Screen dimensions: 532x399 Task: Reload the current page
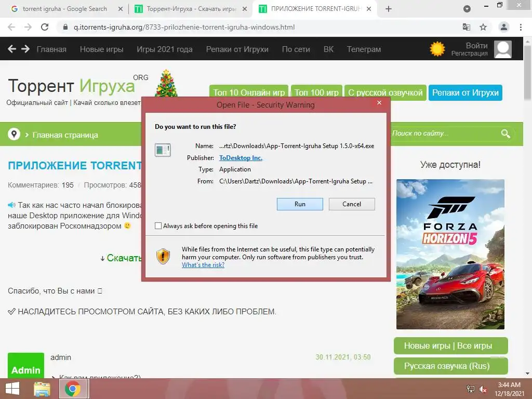pos(45,27)
